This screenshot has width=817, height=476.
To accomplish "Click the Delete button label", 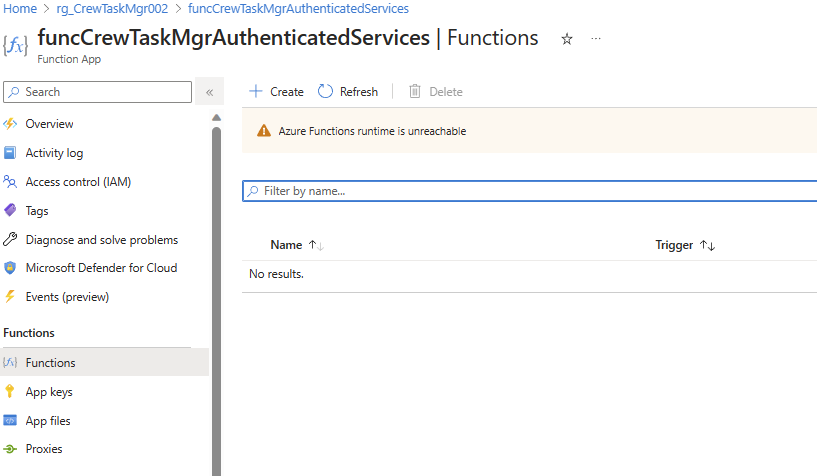I will (x=445, y=92).
